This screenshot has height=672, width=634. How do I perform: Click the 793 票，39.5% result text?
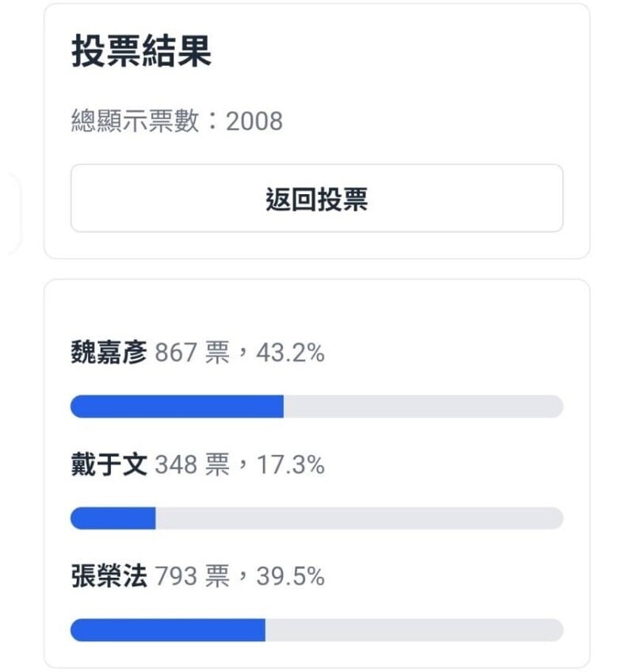239,576
